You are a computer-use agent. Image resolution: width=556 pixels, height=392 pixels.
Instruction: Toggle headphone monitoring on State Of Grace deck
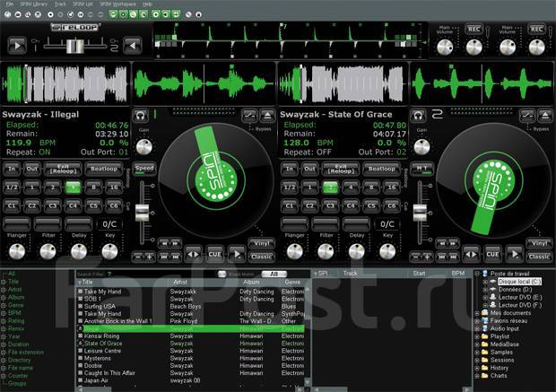coord(418,116)
